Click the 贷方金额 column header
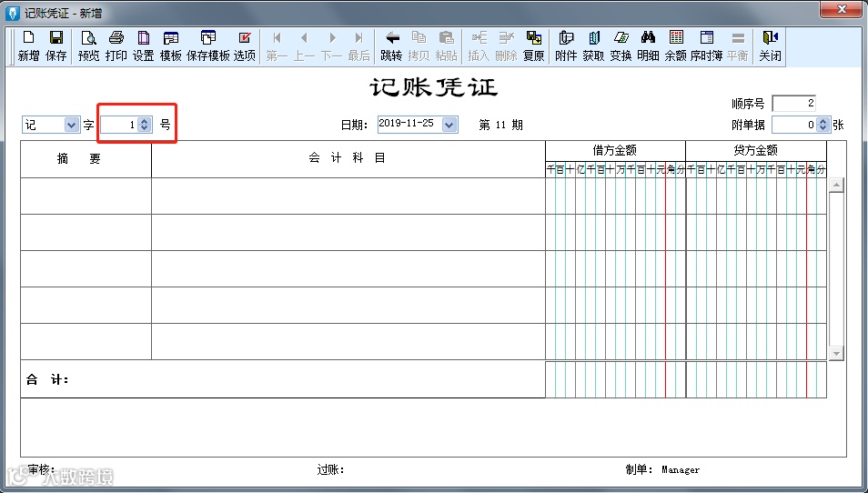Viewport: 868px width, 493px height. [755, 150]
